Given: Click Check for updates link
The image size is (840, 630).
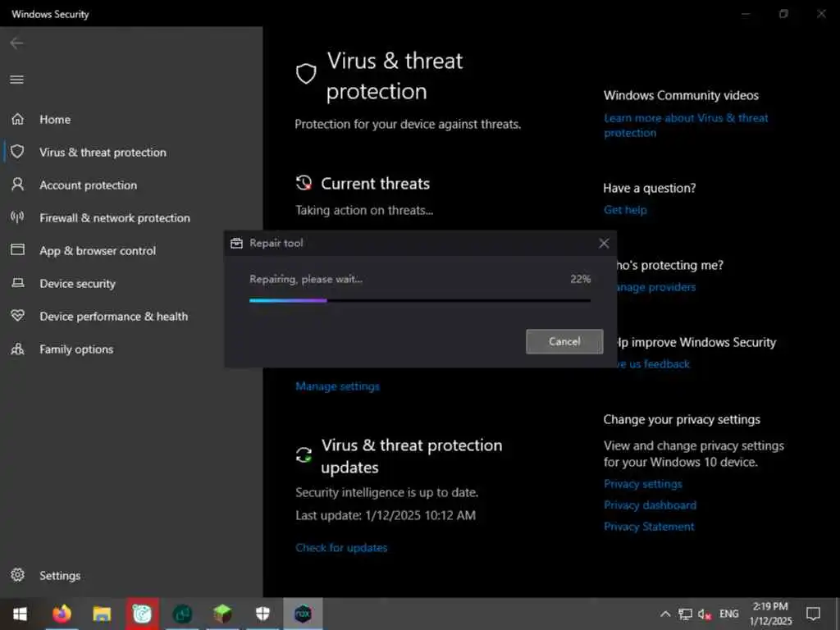Looking at the screenshot, I should tap(341, 547).
